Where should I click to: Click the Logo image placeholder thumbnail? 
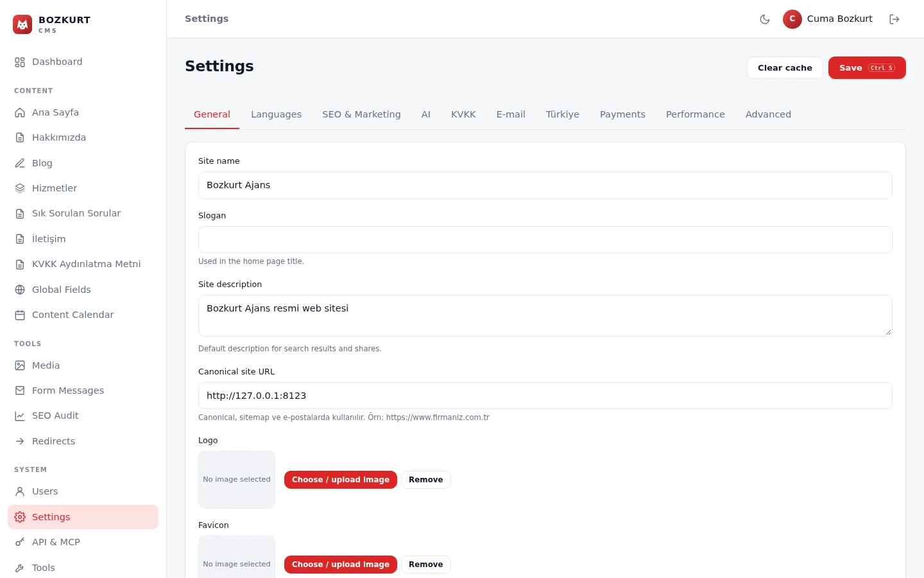(x=237, y=480)
